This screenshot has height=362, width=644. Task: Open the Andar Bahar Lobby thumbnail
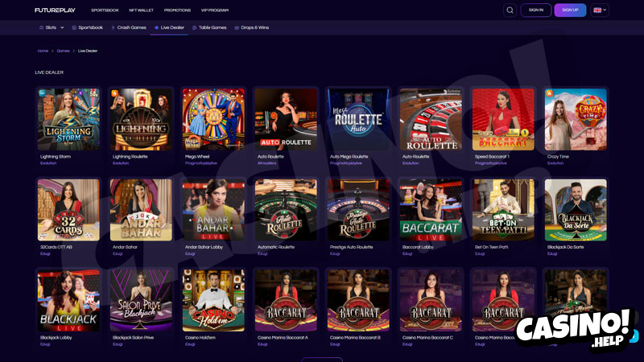point(213,210)
